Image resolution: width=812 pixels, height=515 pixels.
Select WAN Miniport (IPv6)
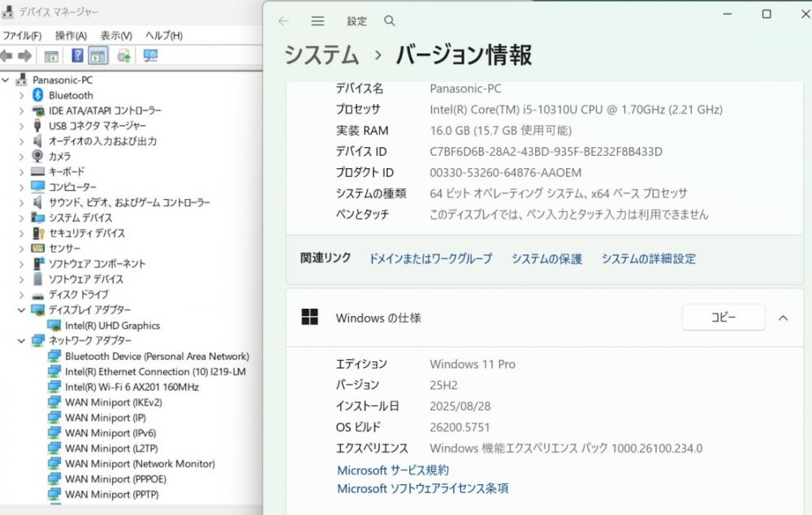[110, 433]
